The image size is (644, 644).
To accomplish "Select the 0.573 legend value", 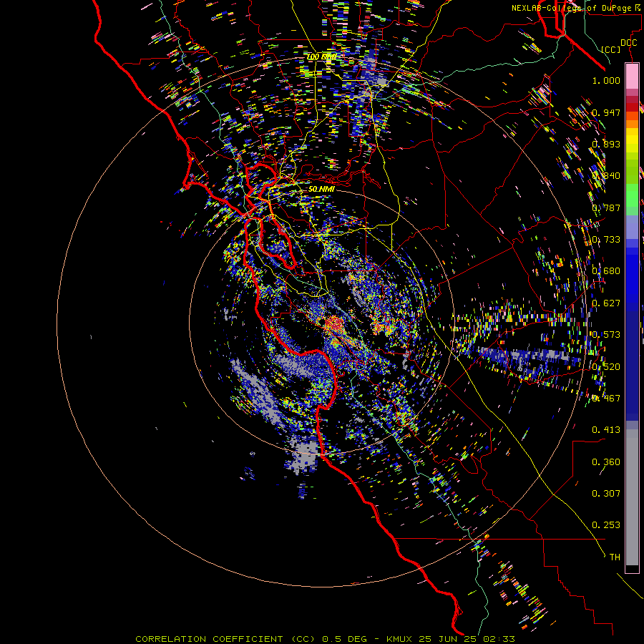I will pyautogui.click(x=606, y=335).
